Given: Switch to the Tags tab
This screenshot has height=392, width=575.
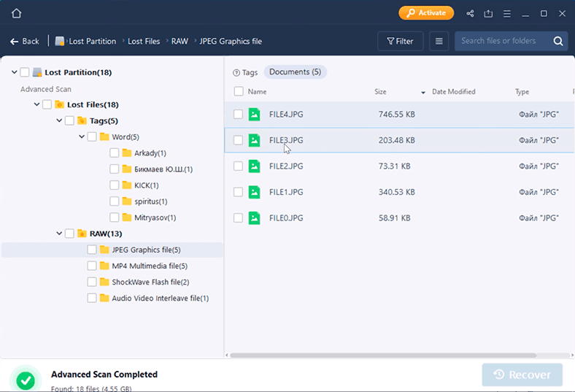Looking at the screenshot, I should coord(245,72).
